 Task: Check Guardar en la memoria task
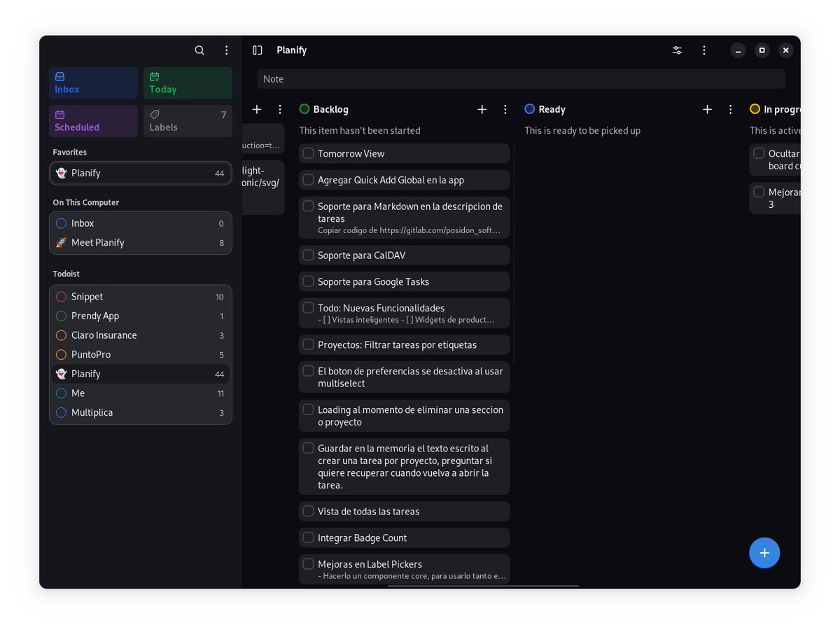[308, 448]
